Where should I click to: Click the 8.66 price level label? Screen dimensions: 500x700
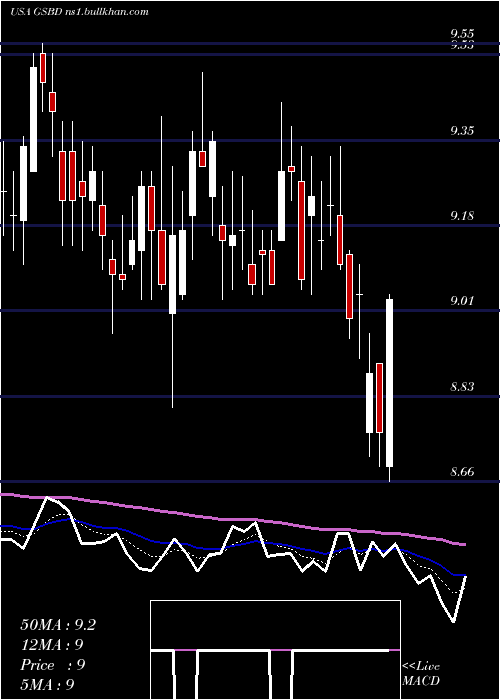tap(462, 472)
